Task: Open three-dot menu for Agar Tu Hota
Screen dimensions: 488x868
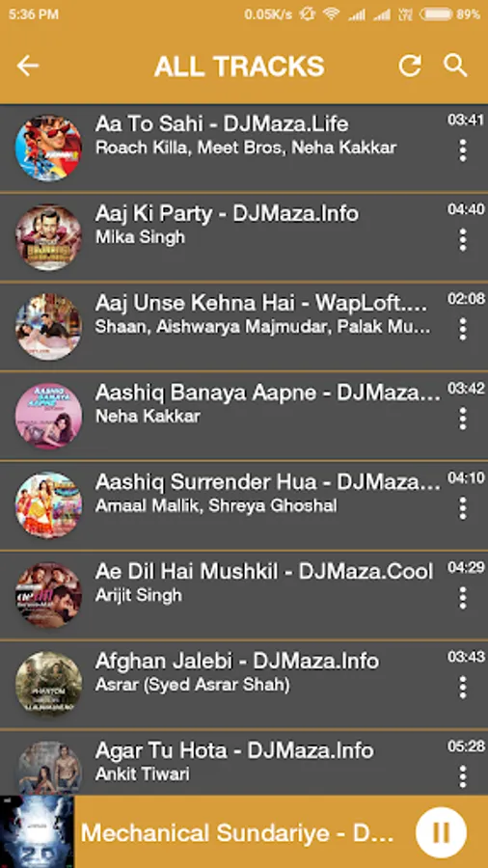Action: click(x=463, y=776)
